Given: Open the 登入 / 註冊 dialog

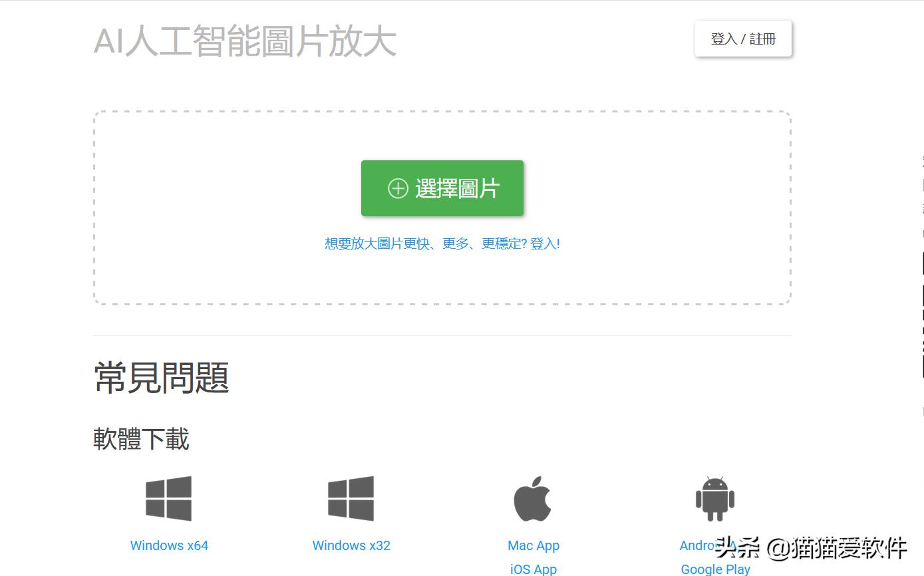Looking at the screenshot, I should 743,39.
